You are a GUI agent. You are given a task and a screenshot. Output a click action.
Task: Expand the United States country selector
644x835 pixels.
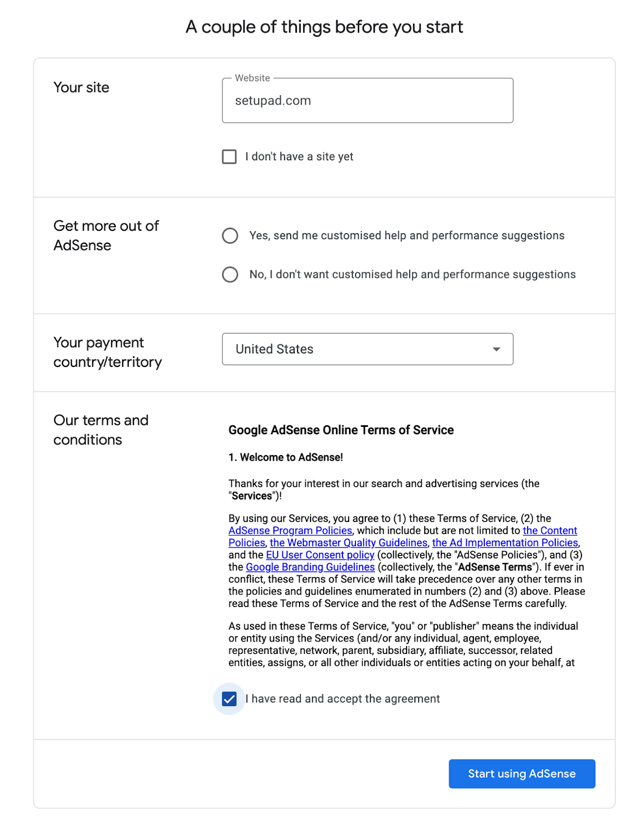click(368, 349)
